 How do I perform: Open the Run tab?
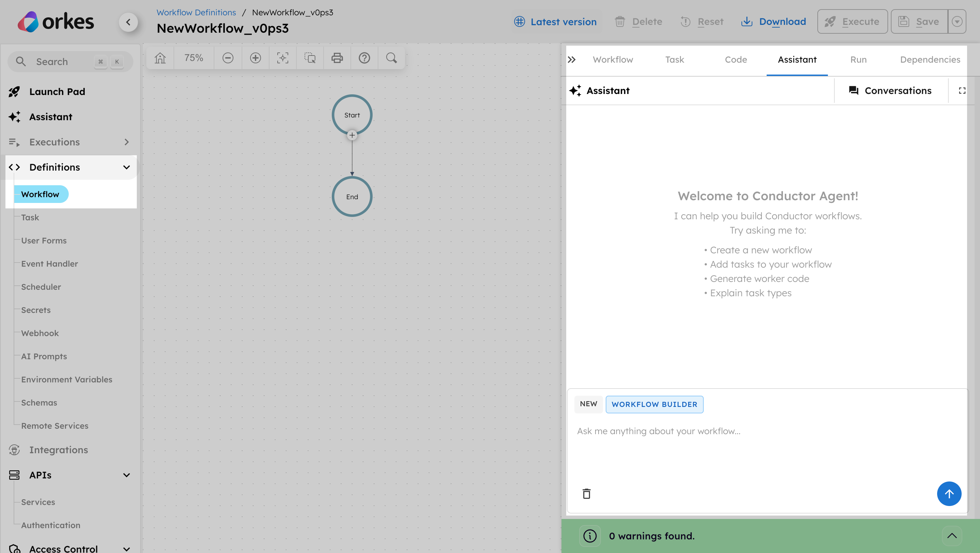coord(859,60)
